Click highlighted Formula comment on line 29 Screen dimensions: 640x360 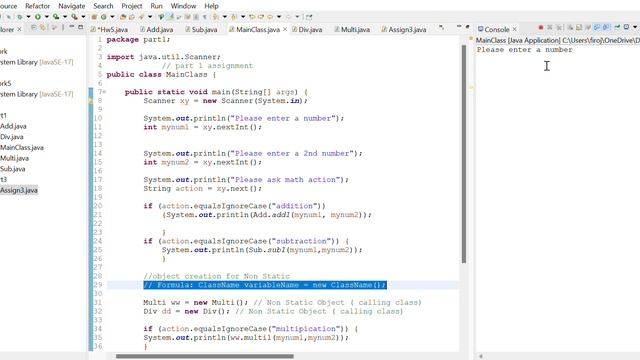coord(265,285)
